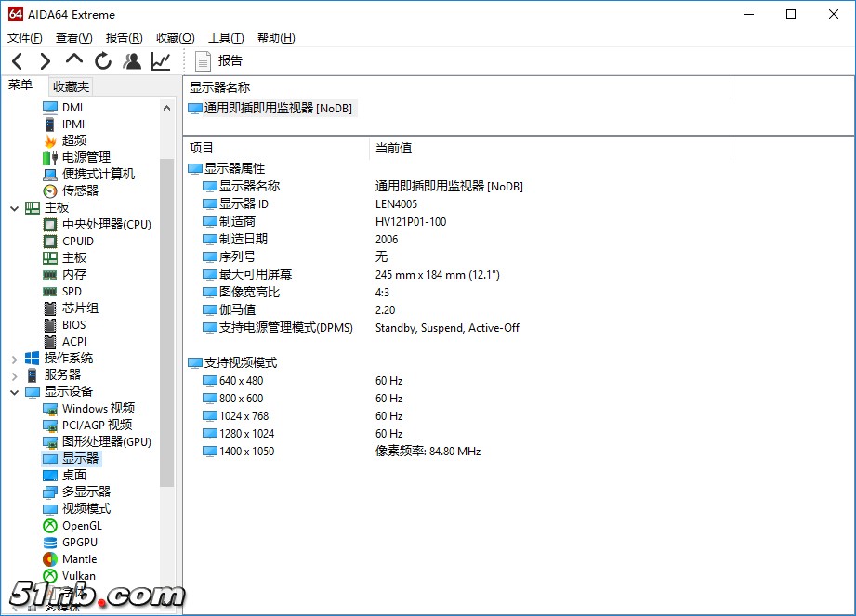Click the Back navigation arrow in toolbar
The image size is (856, 616).
point(17,61)
